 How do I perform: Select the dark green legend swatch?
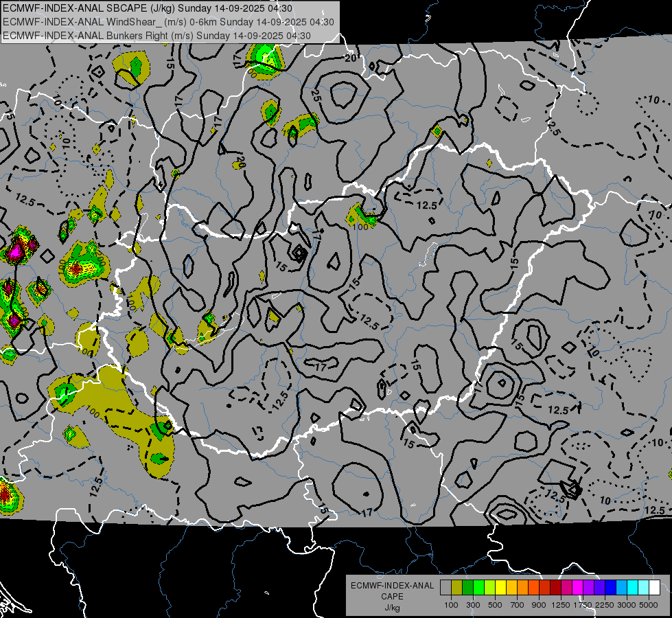[467, 587]
